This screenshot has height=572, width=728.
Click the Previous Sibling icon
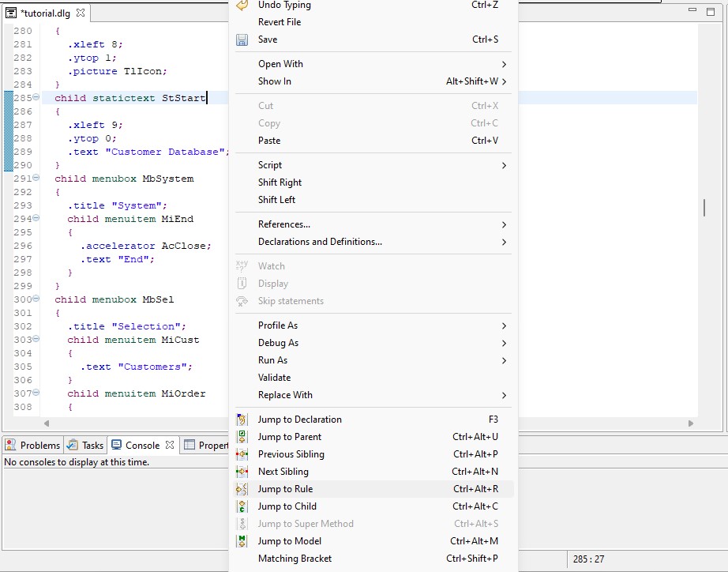coord(242,454)
